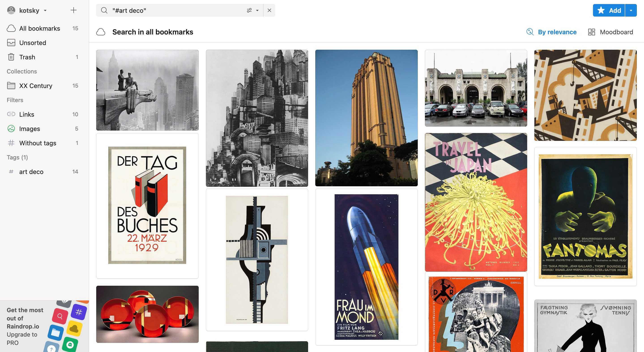Click the search magnifier icon
The width and height of the screenshot is (644, 352).
tap(104, 10)
